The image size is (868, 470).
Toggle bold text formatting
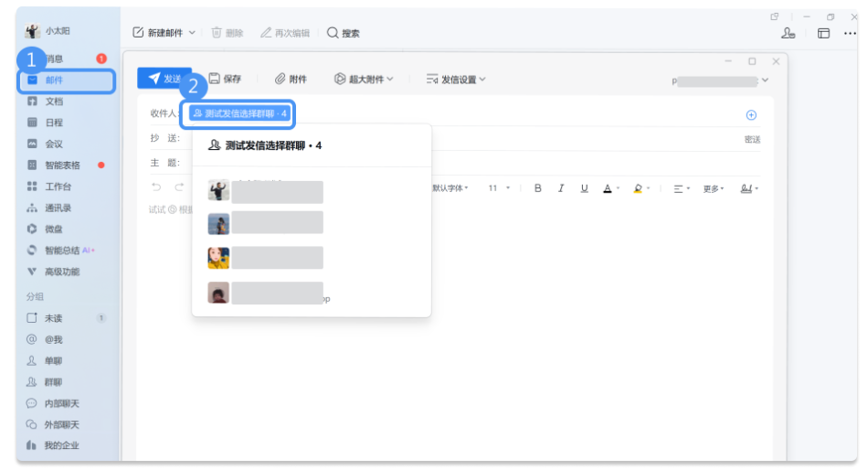click(x=537, y=188)
